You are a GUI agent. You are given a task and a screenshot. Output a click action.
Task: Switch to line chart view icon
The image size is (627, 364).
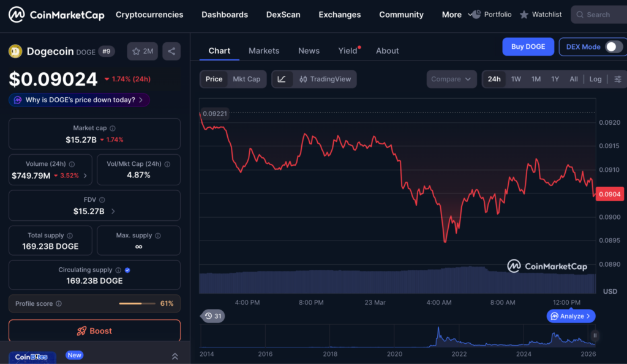point(282,79)
